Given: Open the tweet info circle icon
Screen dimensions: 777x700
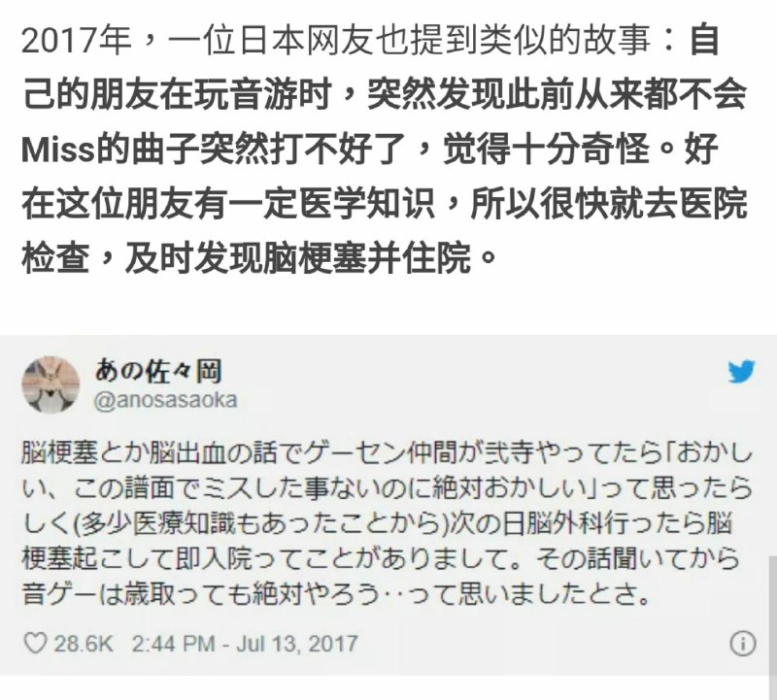Looking at the screenshot, I should tap(743, 644).
